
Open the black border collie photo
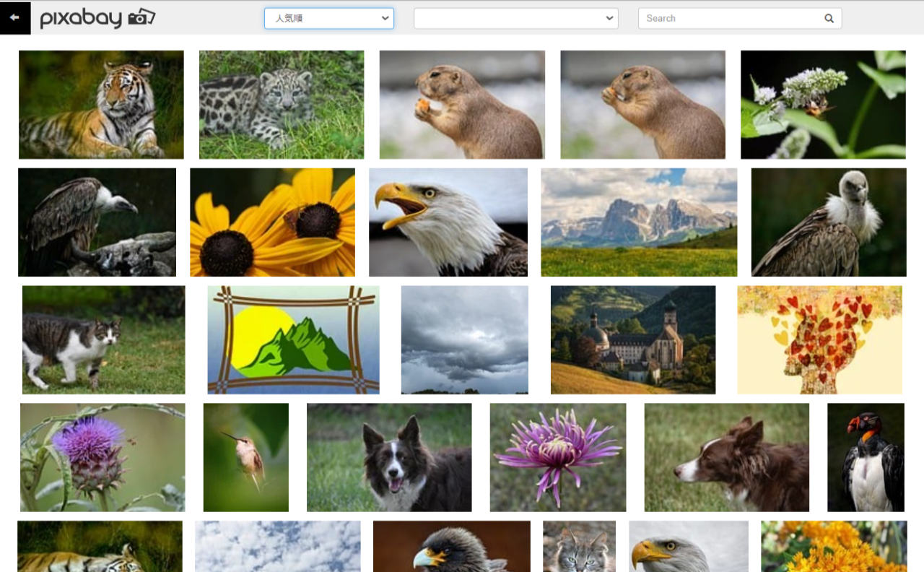[389, 458]
